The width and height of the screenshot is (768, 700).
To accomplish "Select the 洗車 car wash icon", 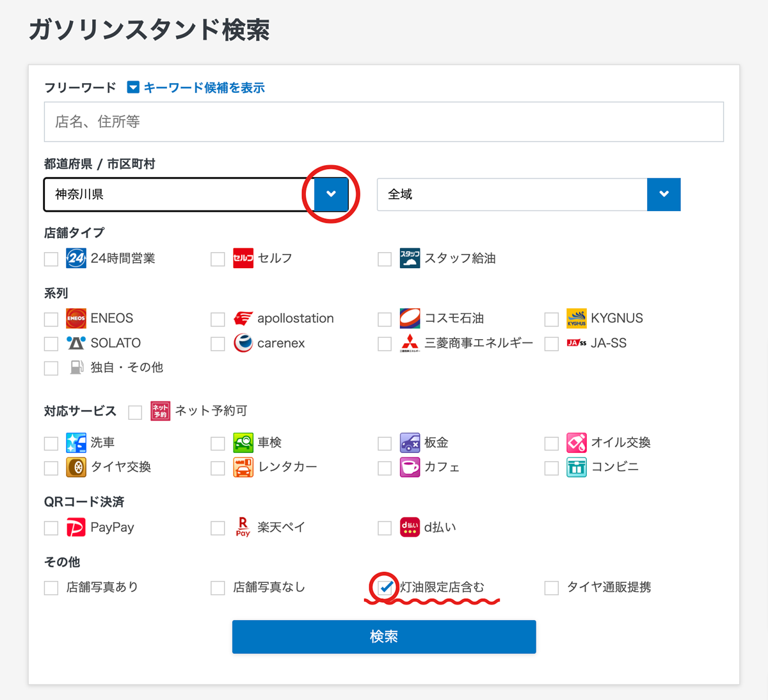I will pyautogui.click(x=76, y=443).
